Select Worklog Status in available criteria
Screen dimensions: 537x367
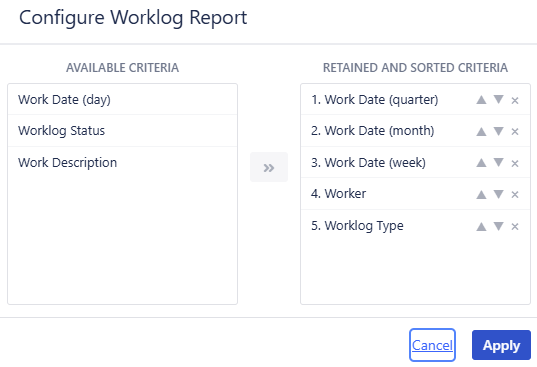[x=122, y=130]
